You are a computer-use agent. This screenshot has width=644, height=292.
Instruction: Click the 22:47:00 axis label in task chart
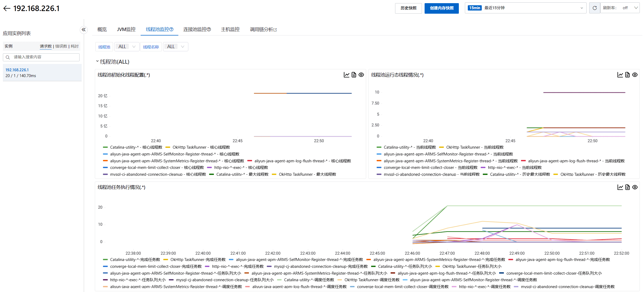tap(447, 253)
